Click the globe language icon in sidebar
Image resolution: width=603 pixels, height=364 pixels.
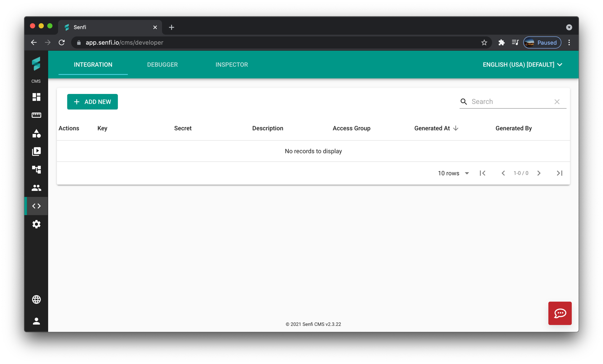(x=36, y=299)
